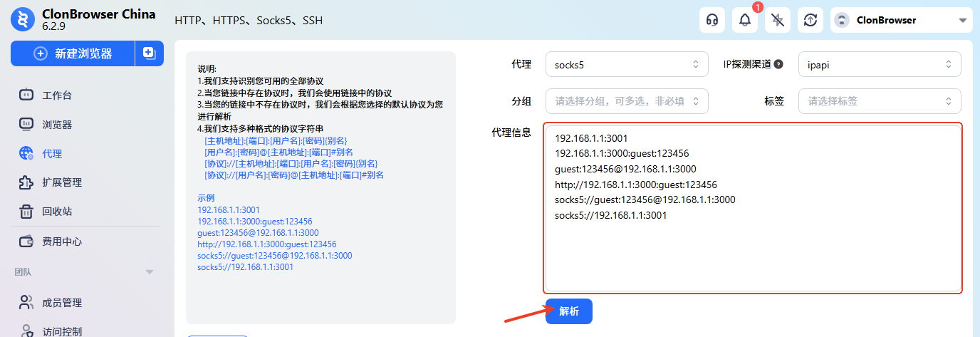Open the 代理 socks5 protocol dropdown
This screenshot has width=980, height=337.
tap(627, 64)
